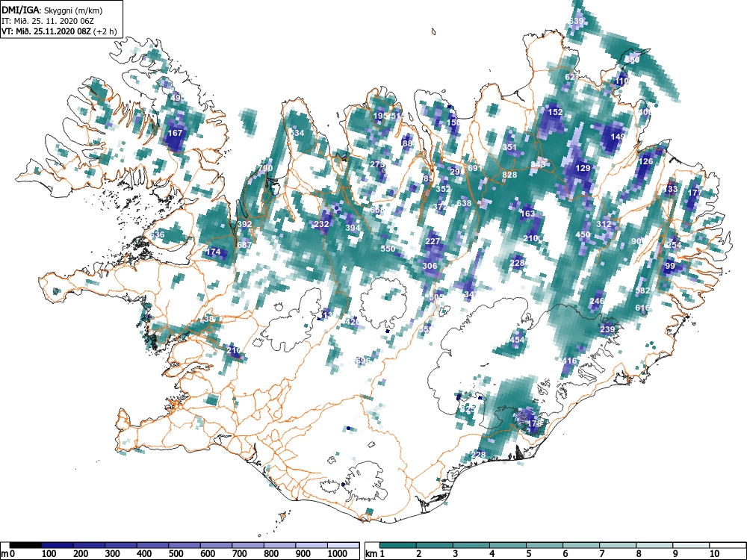Click the visibility value 239 on the map
Screen dimensions: 747x560
[x=607, y=329]
